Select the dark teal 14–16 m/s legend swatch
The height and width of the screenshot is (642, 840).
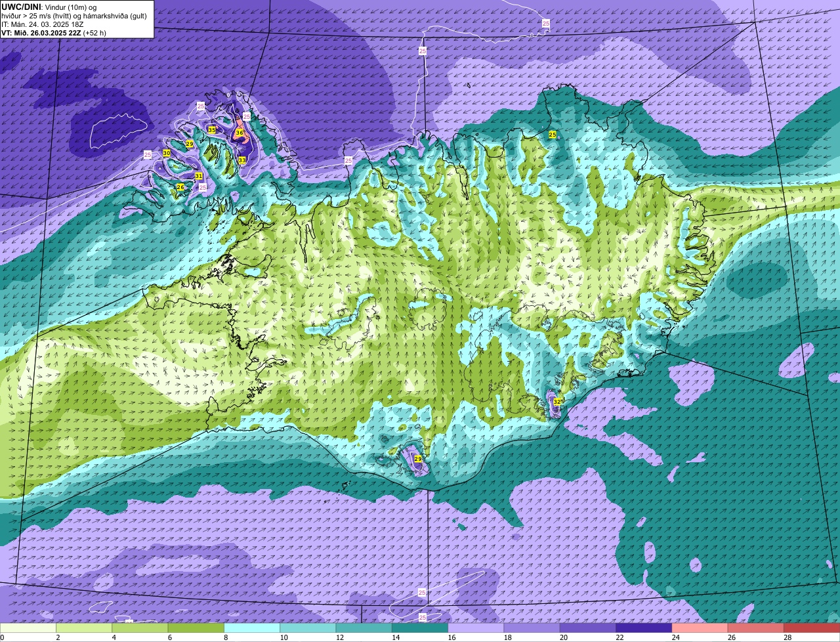420,628
